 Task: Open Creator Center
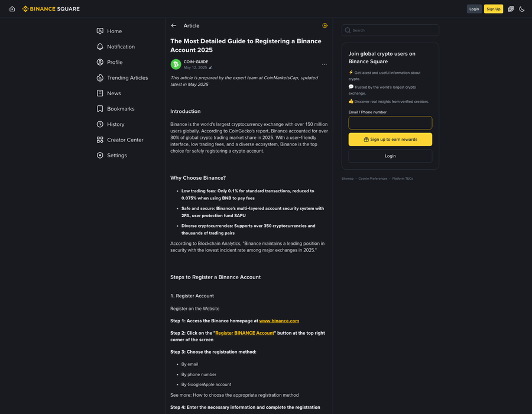pyautogui.click(x=125, y=140)
